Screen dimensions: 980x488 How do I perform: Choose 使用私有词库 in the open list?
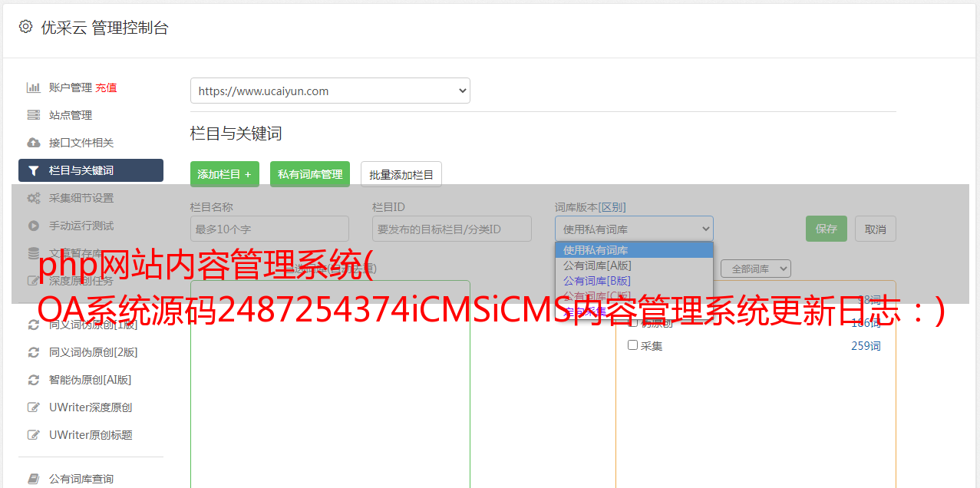point(634,250)
